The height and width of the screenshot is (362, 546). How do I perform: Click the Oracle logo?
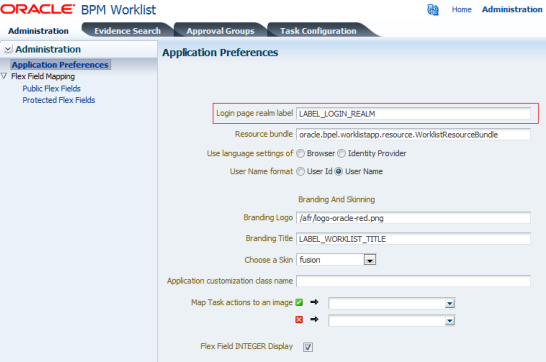pos(38,9)
